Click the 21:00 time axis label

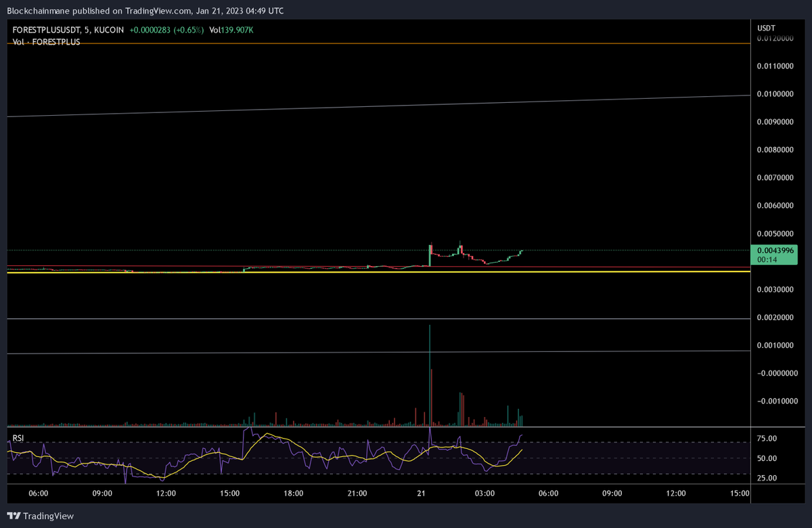357,493
